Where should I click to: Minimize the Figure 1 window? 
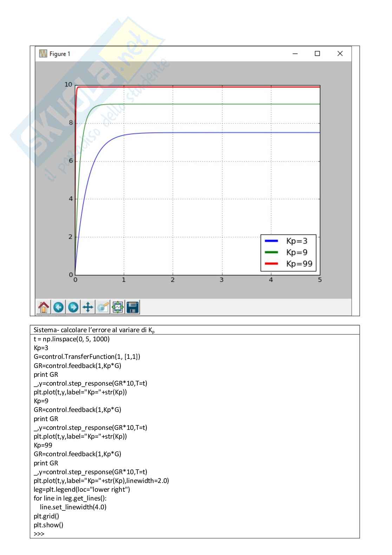pyautogui.click(x=295, y=54)
